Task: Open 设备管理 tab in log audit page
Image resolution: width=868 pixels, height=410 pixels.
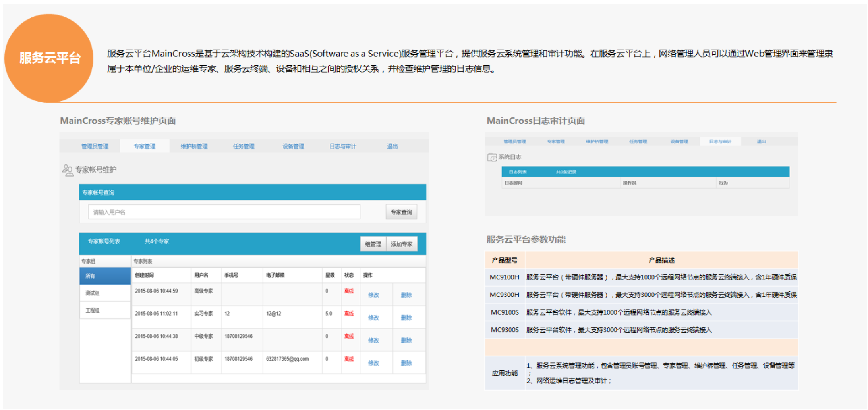Action: [x=679, y=142]
